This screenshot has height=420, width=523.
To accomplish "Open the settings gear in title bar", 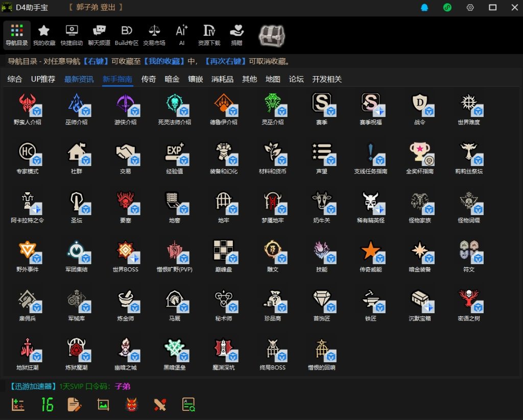I will pos(470,7).
